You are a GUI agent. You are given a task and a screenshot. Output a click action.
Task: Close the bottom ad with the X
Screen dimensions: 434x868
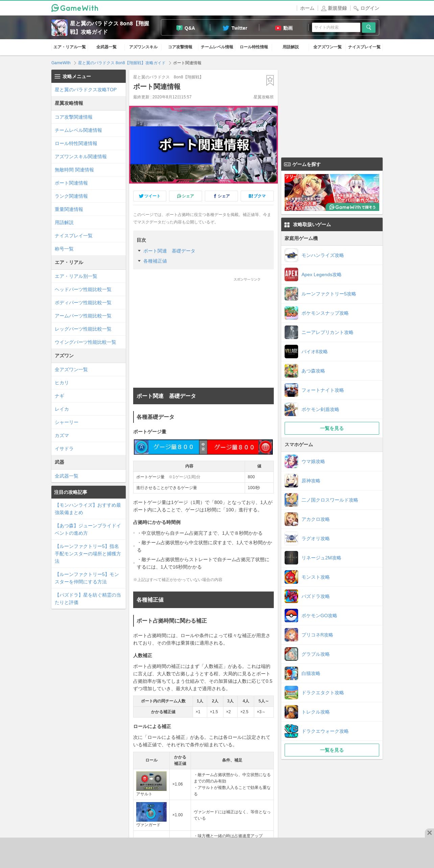pos(429,833)
